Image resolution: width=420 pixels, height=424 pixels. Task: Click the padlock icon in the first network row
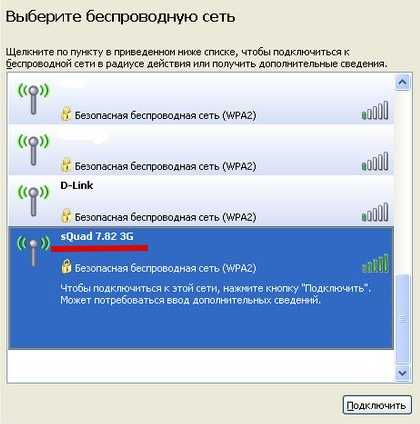click(x=66, y=114)
